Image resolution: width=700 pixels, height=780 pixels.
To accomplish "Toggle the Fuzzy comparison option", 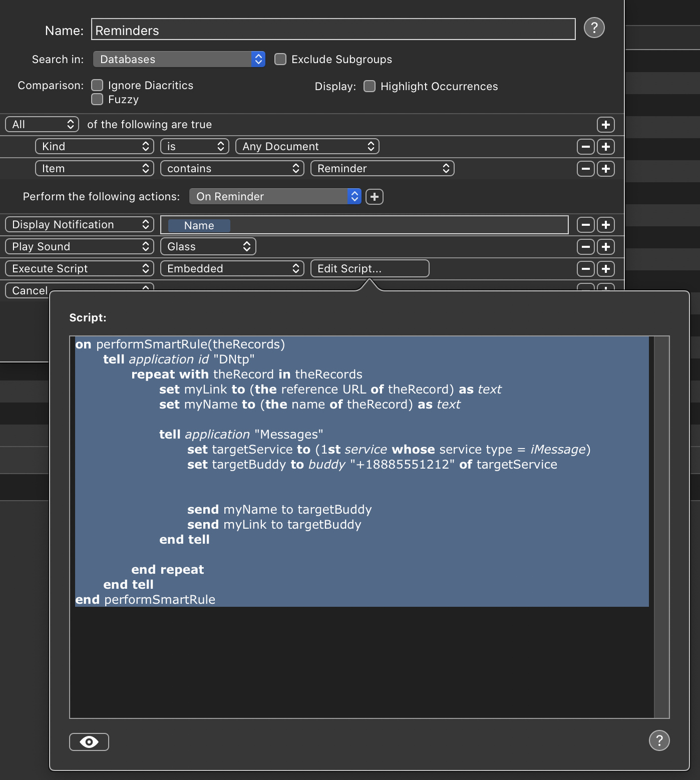I will point(97,99).
